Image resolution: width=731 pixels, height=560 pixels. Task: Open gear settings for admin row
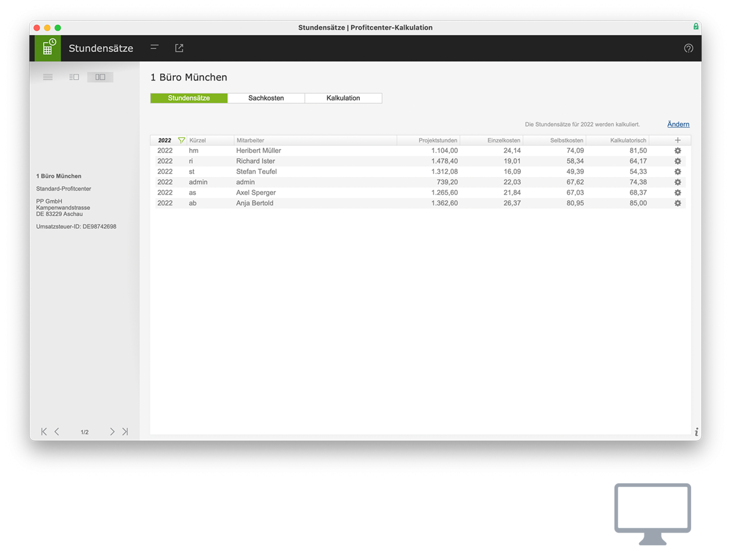[678, 182]
